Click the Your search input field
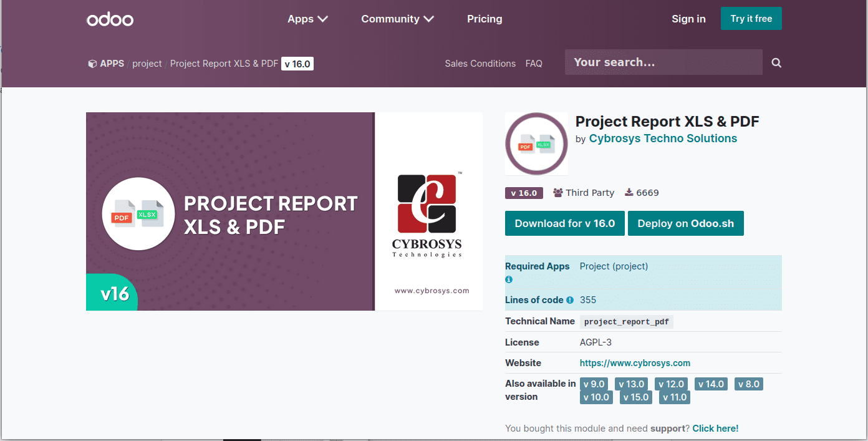This screenshot has height=441, width=868. (663, 62)
